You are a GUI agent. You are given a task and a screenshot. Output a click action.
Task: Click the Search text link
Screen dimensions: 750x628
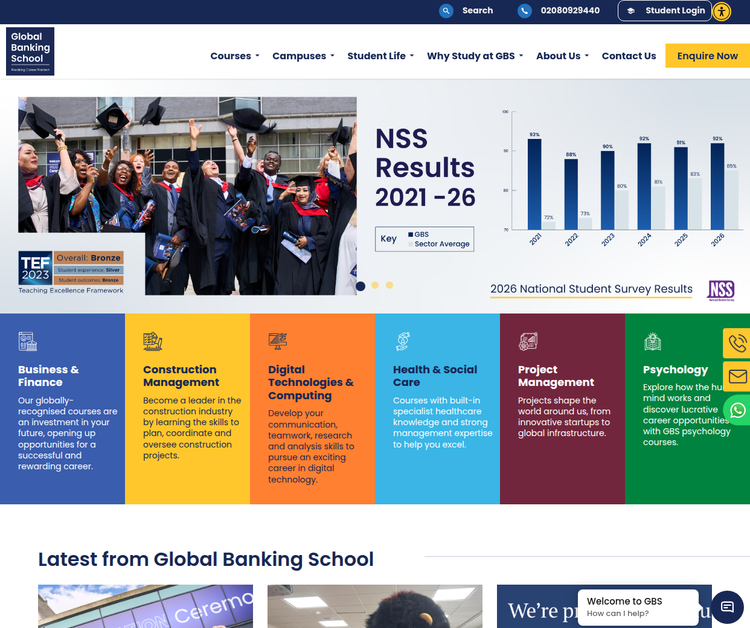click(x=477, y=11)
